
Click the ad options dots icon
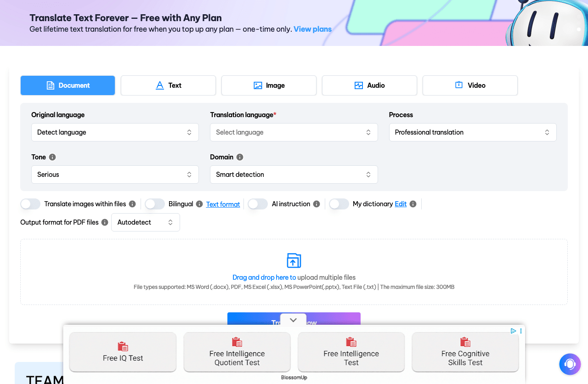(x=521, y=331)
